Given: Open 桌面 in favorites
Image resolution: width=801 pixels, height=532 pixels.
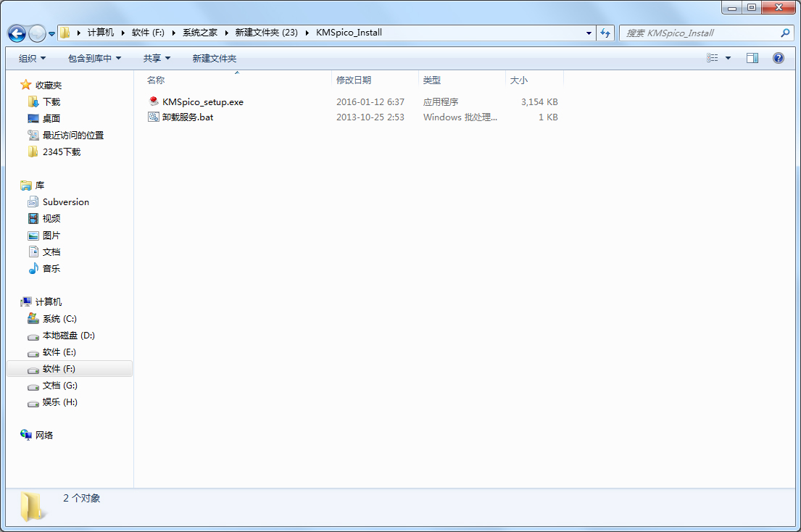Looking at the screenshot, I should pos(51,118).
